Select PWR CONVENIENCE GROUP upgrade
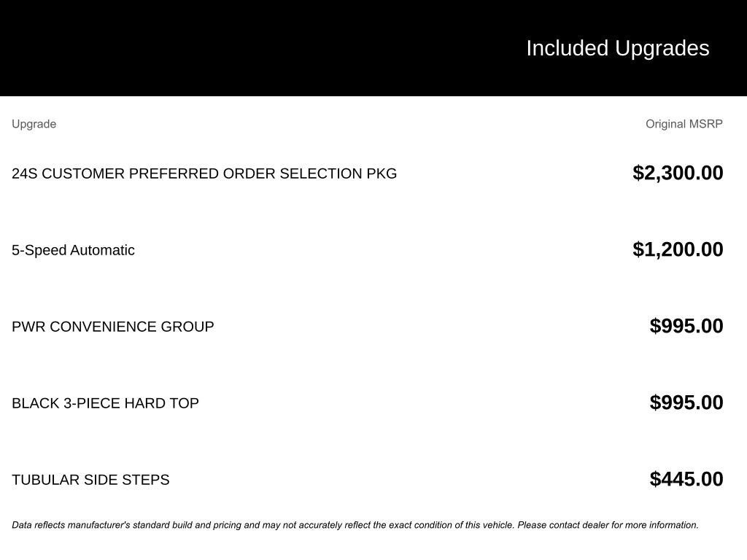The height and width of the screenshot is (560, 747). (x=113, y=327)
